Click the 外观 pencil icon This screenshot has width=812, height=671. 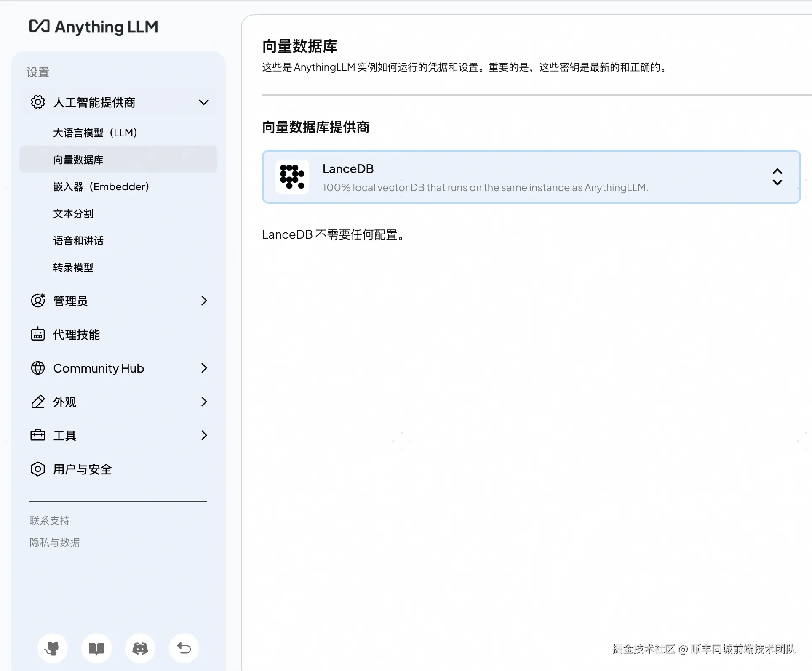(38, 402)
